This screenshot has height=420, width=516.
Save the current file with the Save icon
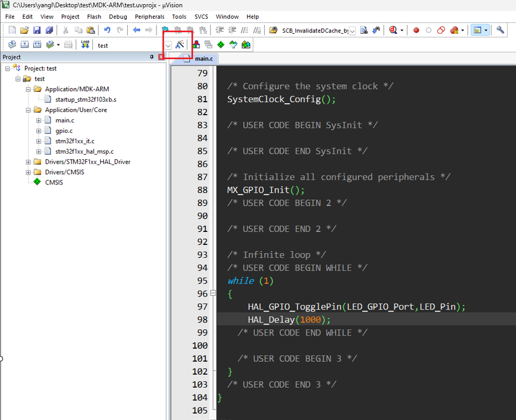tap(37, 30)
